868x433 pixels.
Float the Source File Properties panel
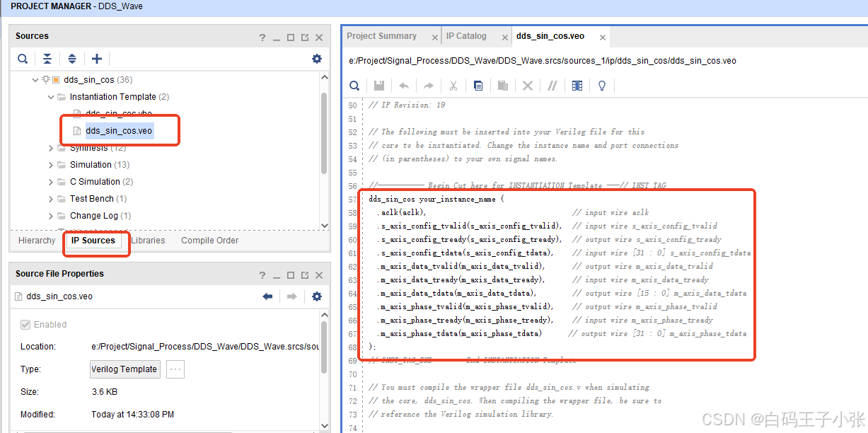pyautogui.click(x=305, y=275)
